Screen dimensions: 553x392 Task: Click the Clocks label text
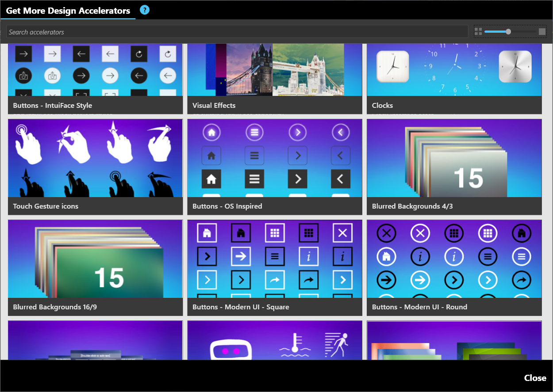[x=383, y=105]
